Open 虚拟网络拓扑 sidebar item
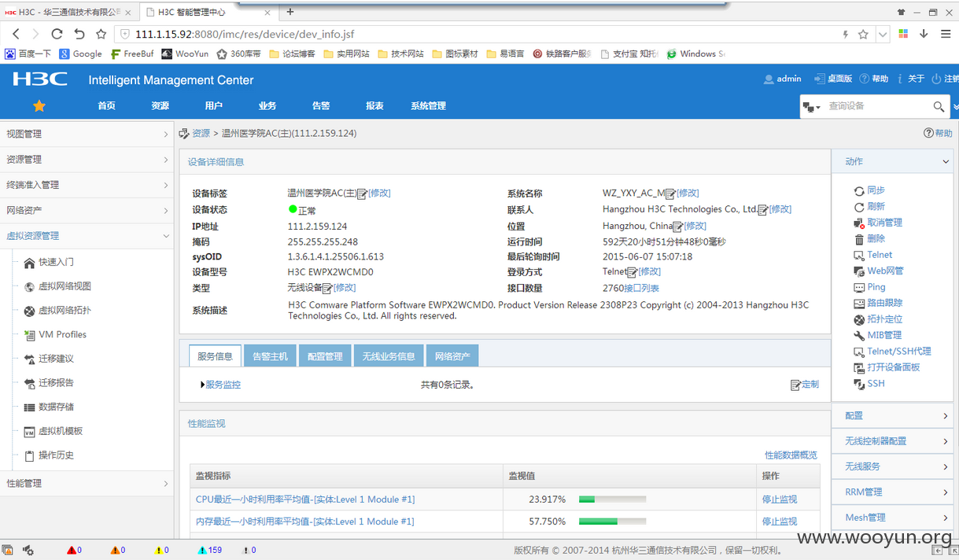Image resolution: width=959 pixels, height=560 pixels. 65,311
